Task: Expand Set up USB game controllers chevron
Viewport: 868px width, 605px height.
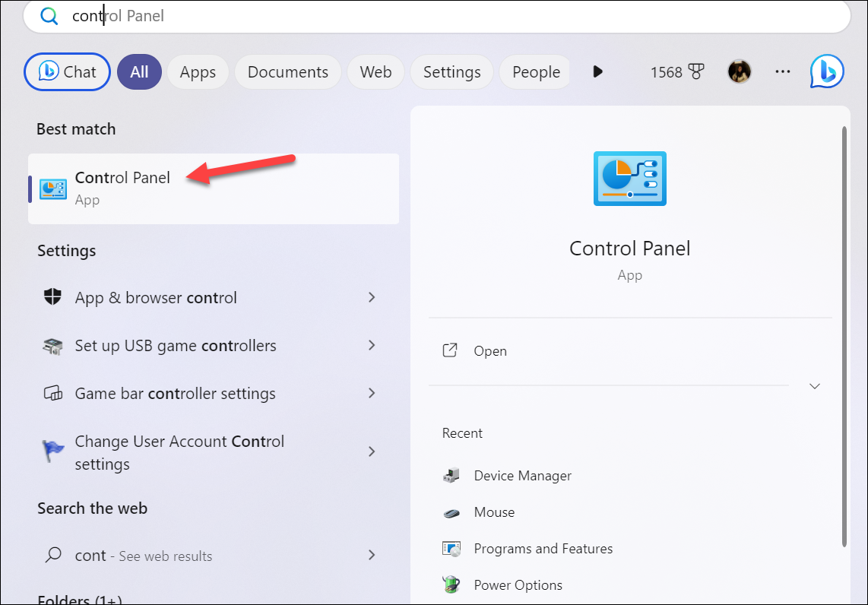Action: tap(372, 345)
